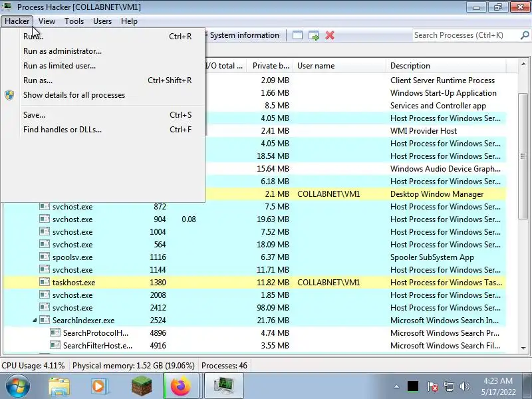Collapse the SearchIndexer.exe tree node
This screenshot has width=532, height=399.
point(35,321)
